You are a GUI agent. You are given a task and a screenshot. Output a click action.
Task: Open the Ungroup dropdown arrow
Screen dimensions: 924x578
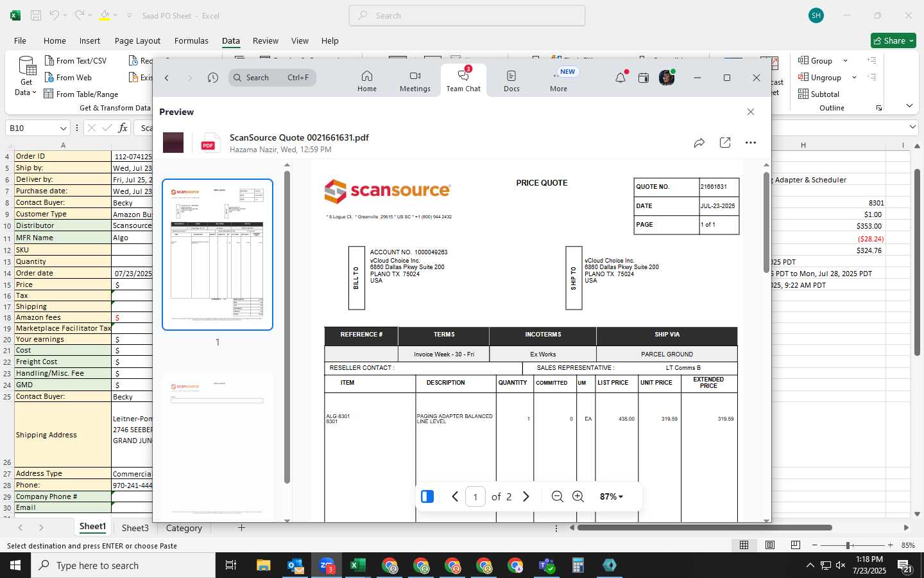coord(854,77)
